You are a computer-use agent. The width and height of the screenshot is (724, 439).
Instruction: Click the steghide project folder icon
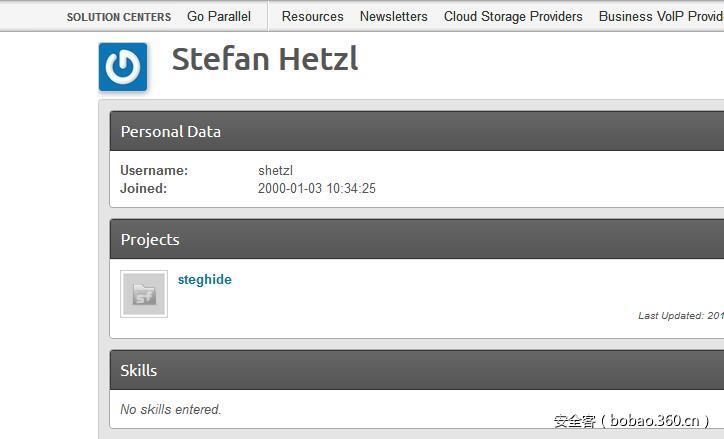[x=144, y=294]
